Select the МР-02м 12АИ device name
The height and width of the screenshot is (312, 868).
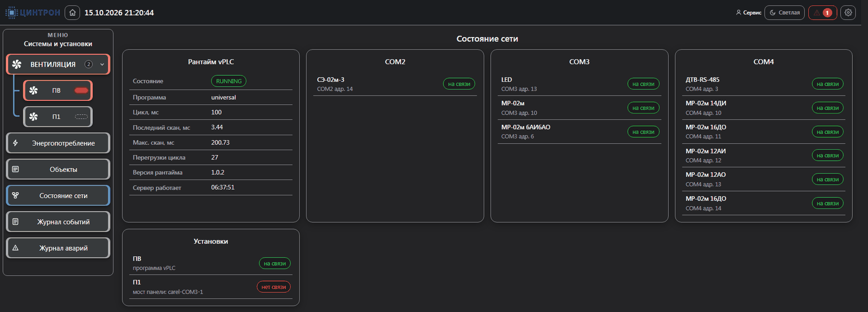coord(706,151)
